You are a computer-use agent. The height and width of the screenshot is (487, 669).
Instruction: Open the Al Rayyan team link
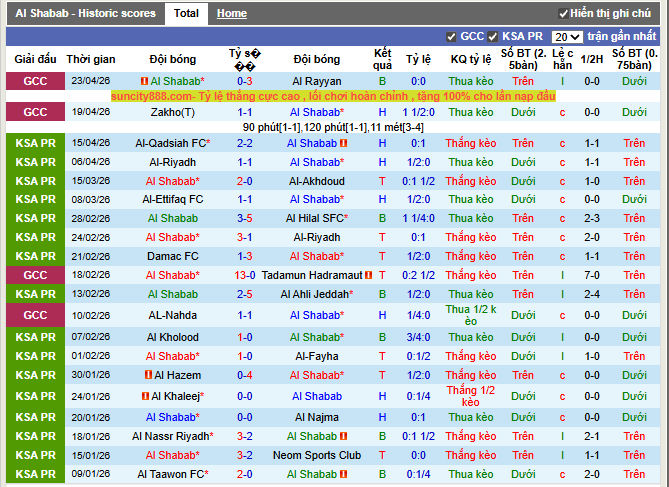coord(316,81)
